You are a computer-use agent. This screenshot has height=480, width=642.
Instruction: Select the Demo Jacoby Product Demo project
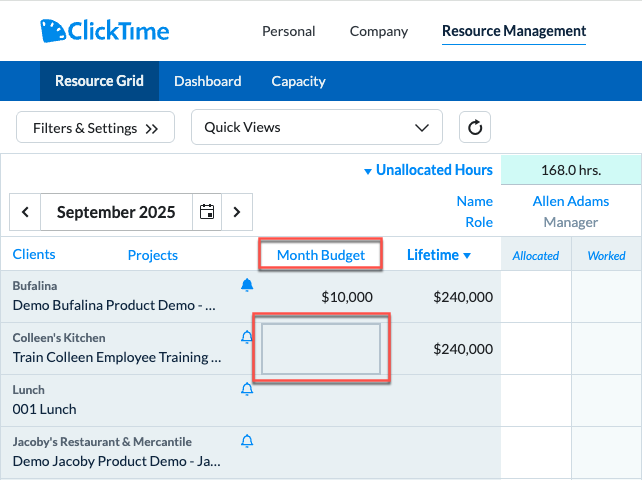[x=116, y=461]
